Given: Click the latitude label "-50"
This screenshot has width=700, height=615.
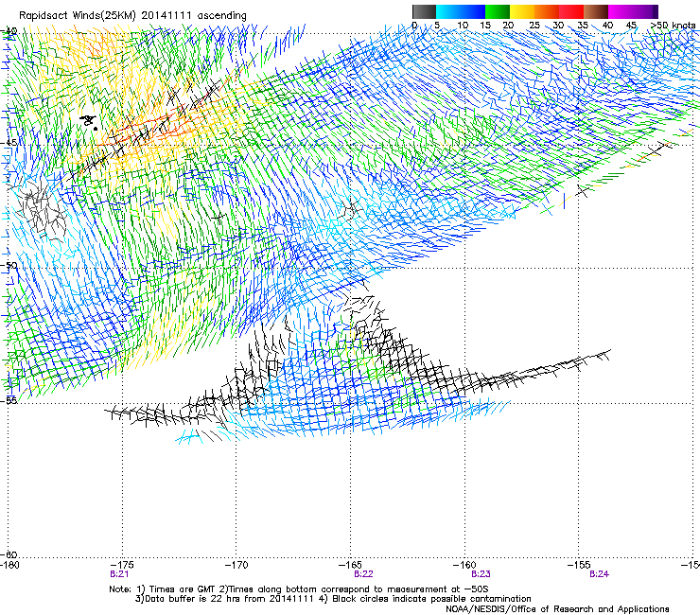Looking at the screenshot, I should click(x=9, y=265).
